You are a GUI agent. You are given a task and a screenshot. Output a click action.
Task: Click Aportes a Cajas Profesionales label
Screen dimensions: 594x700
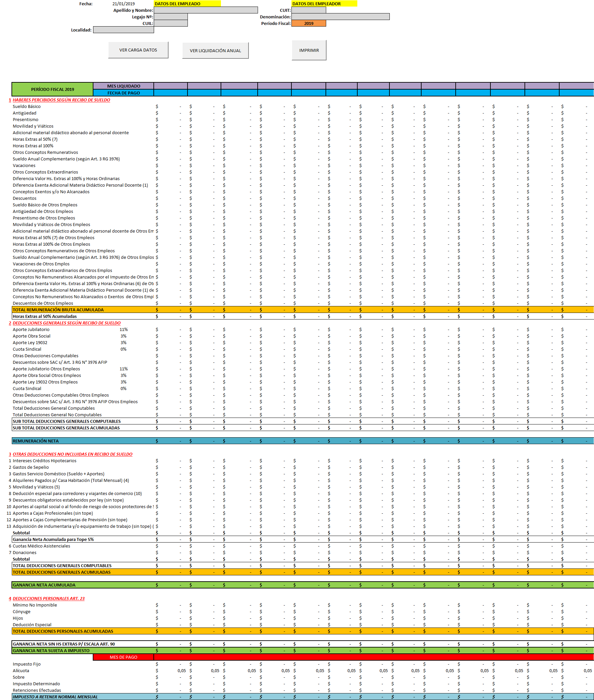coord(53,513)
